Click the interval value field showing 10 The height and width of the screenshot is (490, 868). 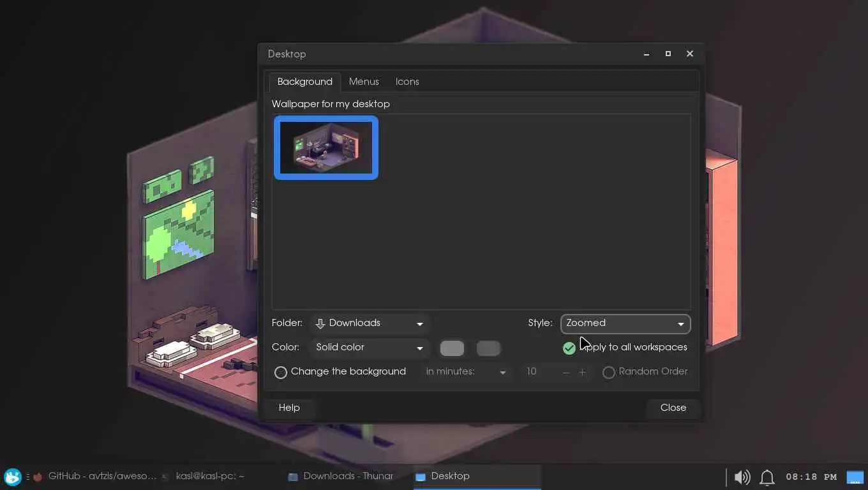point(539,372)
